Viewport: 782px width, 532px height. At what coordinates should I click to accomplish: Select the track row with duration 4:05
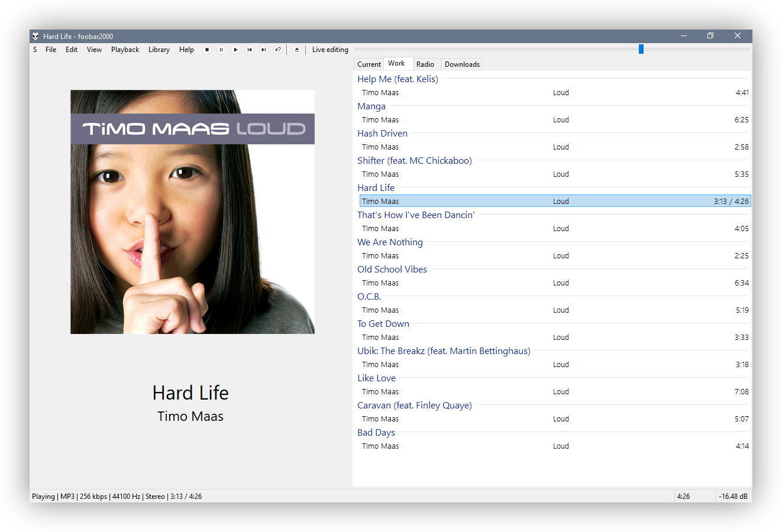tap(555, 228)
